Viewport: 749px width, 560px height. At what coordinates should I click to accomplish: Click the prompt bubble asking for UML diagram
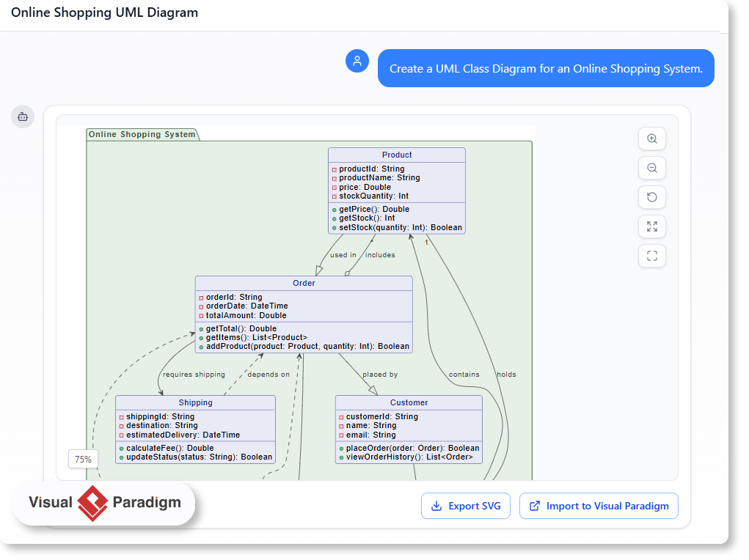point(546,68)
